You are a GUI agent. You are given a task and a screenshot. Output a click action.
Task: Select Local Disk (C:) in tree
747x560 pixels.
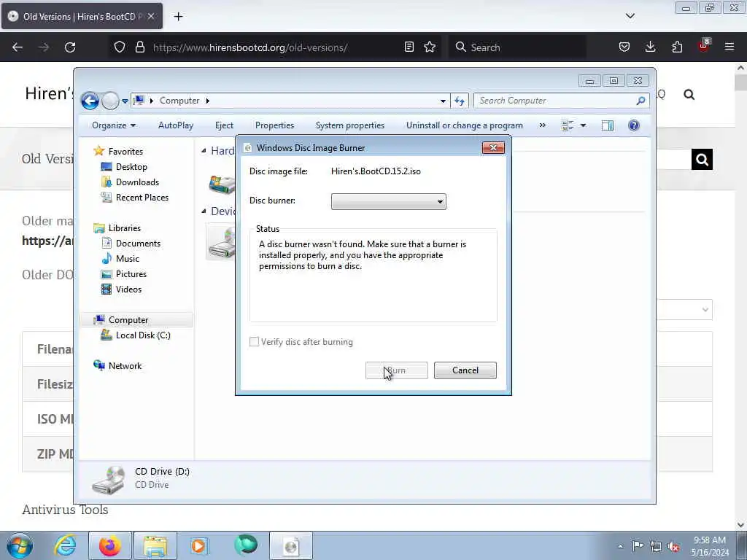(x=142, y=335)
